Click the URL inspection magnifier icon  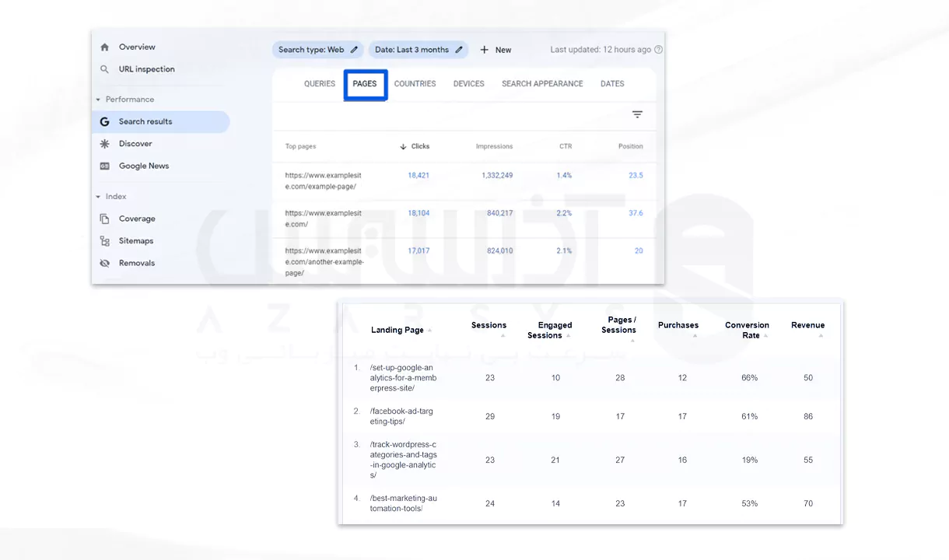pyautogui.click(x=105, y=69)
